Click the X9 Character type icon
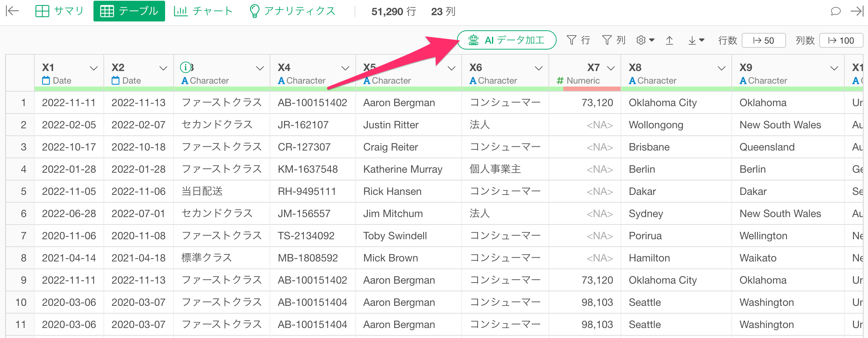The image size is (868, 338). click(743, 81)
